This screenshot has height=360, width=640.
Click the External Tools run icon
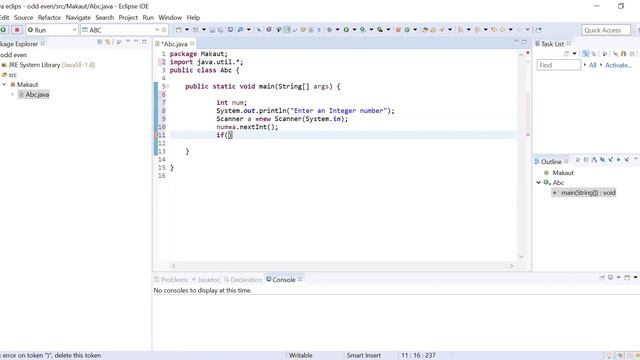point(380,30)
